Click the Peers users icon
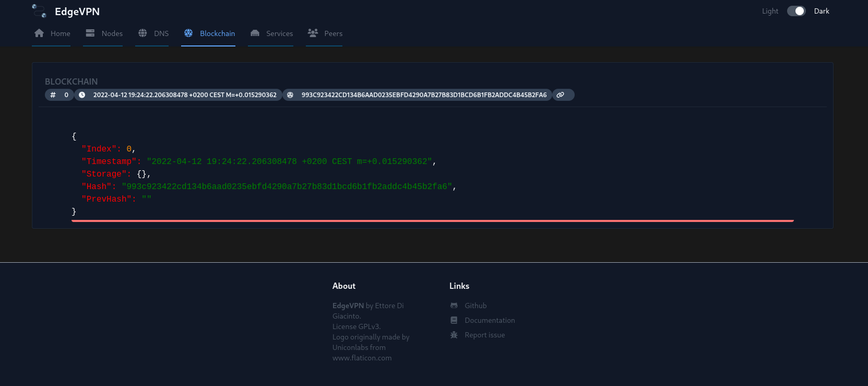Screen dimensions: 868x386 point(313,33)
